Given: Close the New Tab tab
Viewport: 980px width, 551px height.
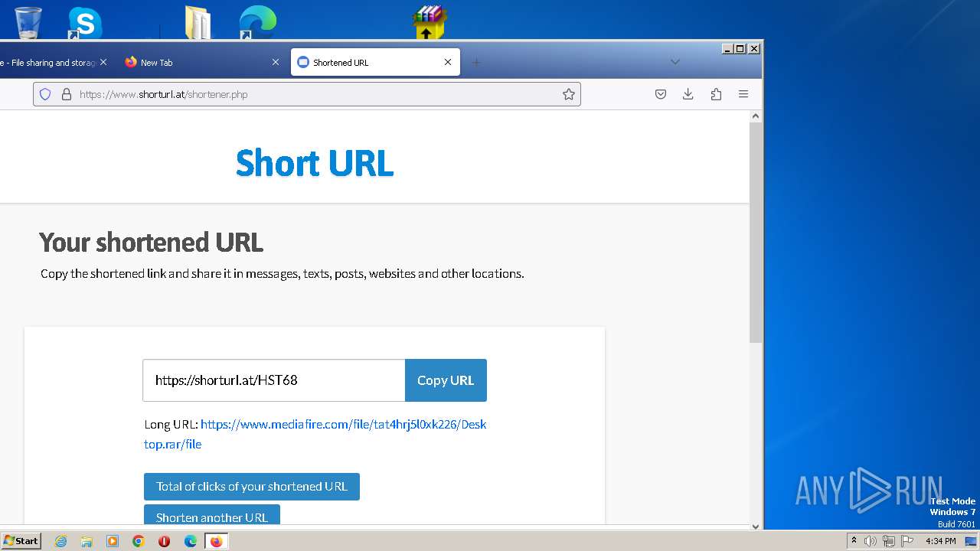Looking at the screenshot, I should (x=276, y=63).
